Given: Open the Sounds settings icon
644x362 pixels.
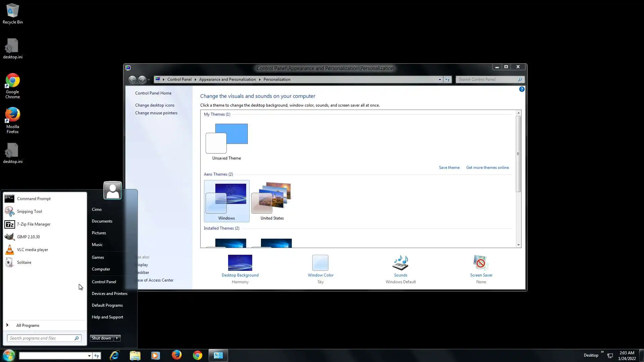Looking at the screenshot, I should (x=400, y=263).
